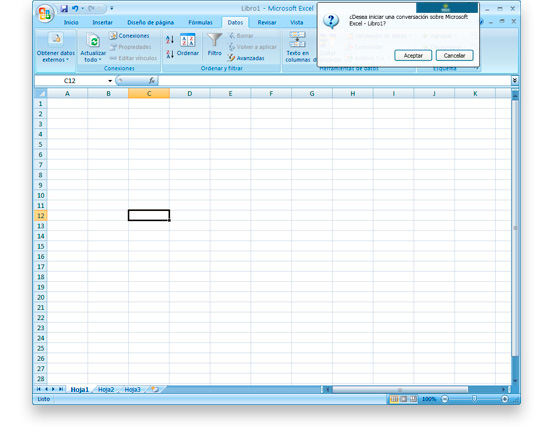The width and height of the screenshot is (557, 441).
Task: Switch to the Hoja1 sheet tab
Action: point(80,389)
